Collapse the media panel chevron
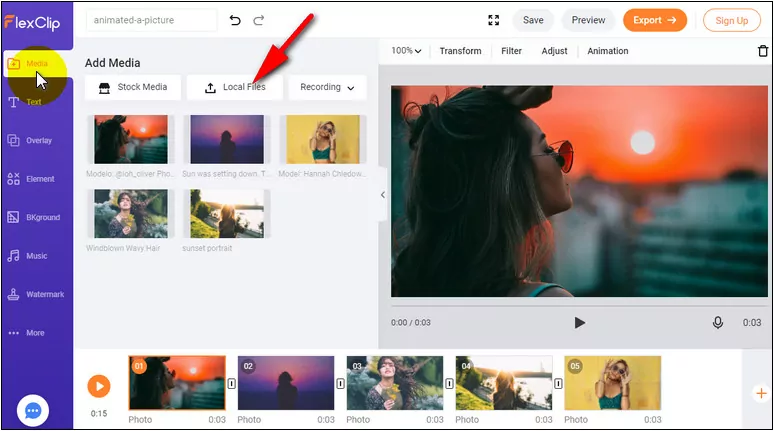 383,195
